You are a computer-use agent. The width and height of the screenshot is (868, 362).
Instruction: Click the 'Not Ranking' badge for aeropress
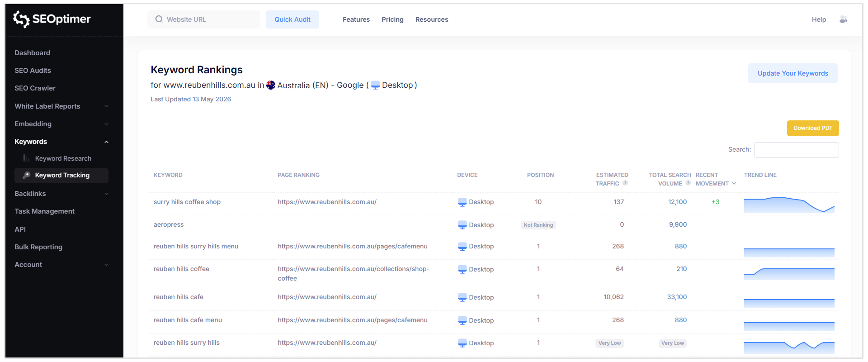coord(538,225)
